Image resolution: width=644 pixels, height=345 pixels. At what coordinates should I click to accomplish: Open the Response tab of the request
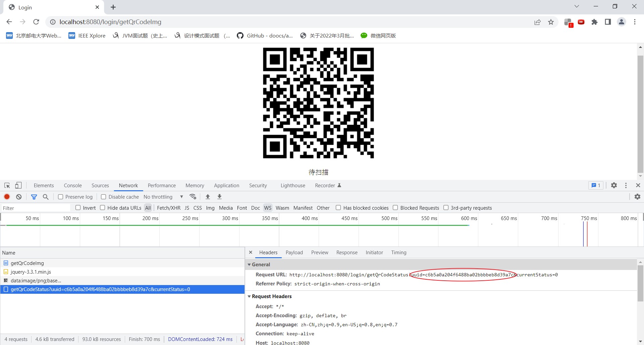click(347, 253)
